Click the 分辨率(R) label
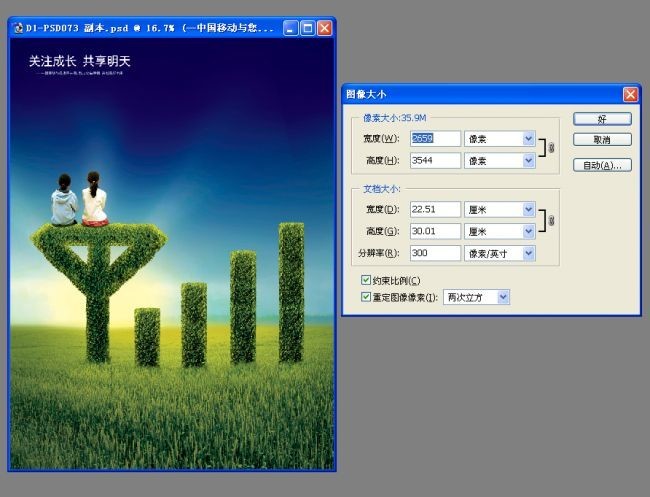This screenshot has width=650, height=497. pyautogui.click(x=378, y=253)
